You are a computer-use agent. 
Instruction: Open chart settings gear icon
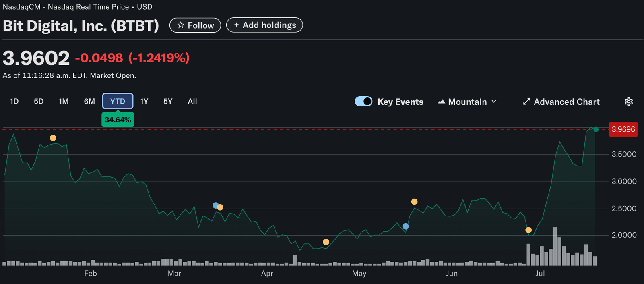[x=629, y=102]
